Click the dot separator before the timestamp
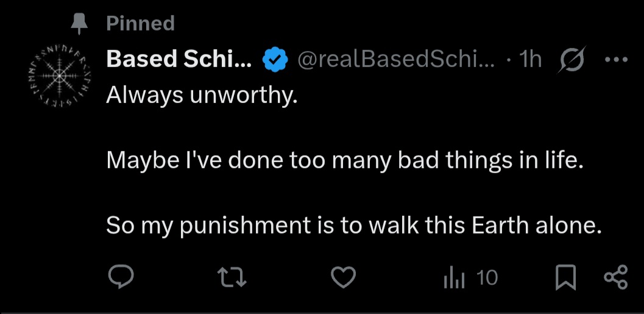Image resolution: width=644 pixels, height=314 pixels. [x=508, y=59]
